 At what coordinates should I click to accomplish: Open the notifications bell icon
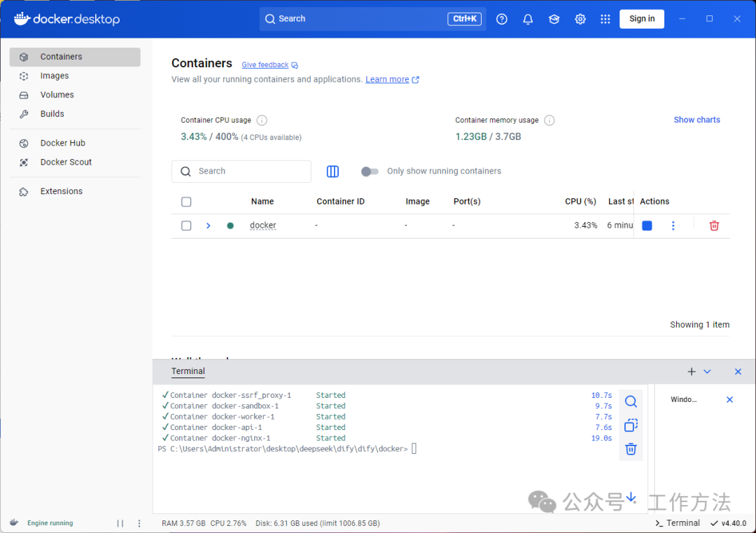click(x=528, y=19)
